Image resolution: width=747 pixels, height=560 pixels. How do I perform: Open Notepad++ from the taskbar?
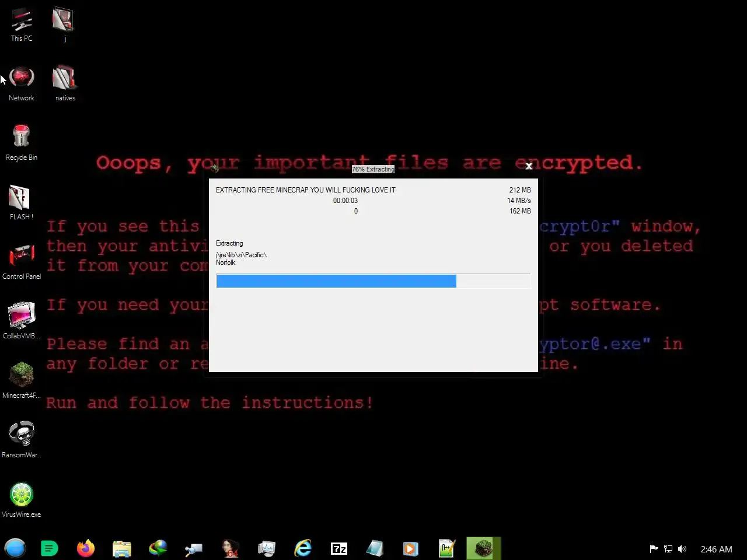pyautogui.click(x=447, y=549)
